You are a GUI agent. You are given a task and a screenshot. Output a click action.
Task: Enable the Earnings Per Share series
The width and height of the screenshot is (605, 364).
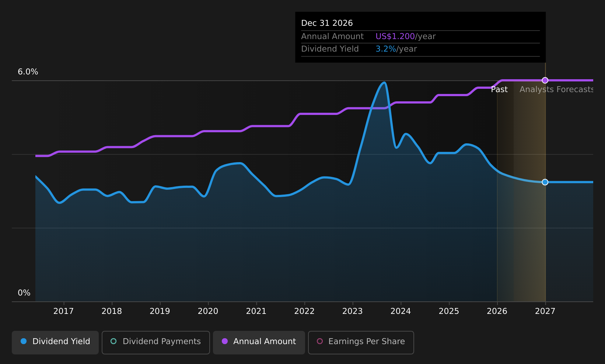pos(361,343)
